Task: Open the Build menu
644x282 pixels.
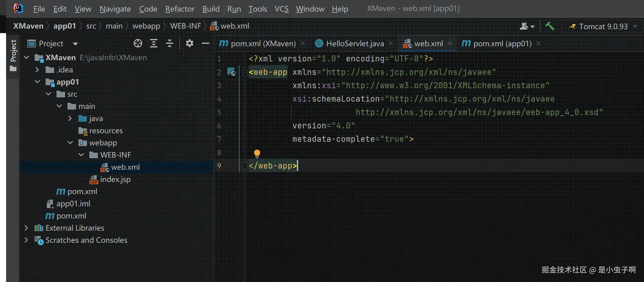Action: [x=211, y=9]
